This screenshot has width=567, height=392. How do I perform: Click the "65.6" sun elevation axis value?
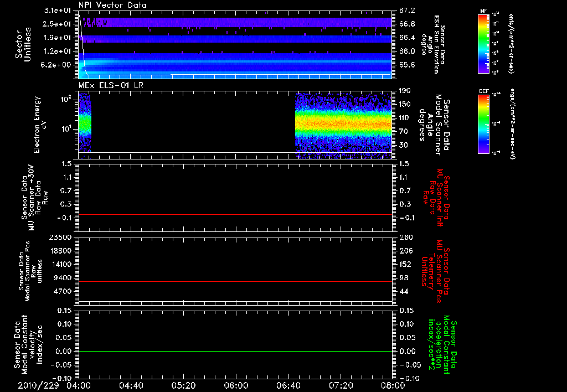pos(407,65)
